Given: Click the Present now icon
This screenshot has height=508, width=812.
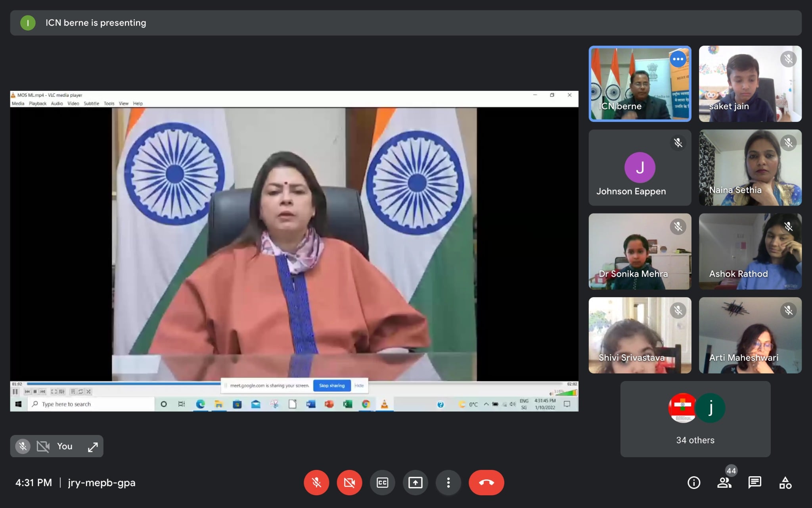Looking at the screenshot, I should point(415,483).
